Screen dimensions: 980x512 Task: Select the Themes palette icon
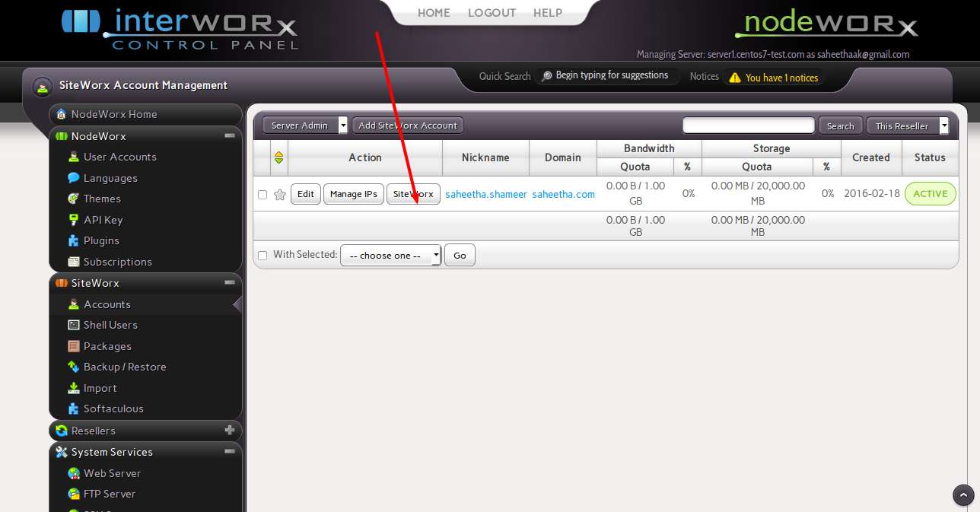click(74, 199)
